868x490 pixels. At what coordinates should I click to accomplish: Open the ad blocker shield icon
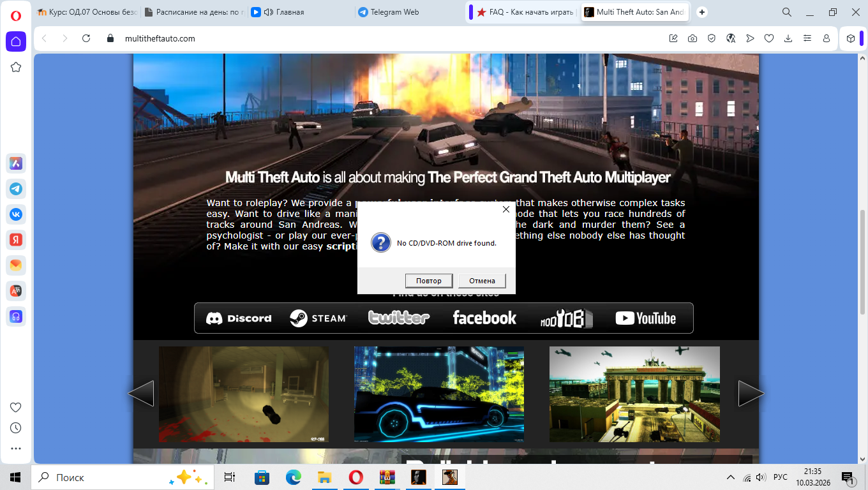click(712, 38)
